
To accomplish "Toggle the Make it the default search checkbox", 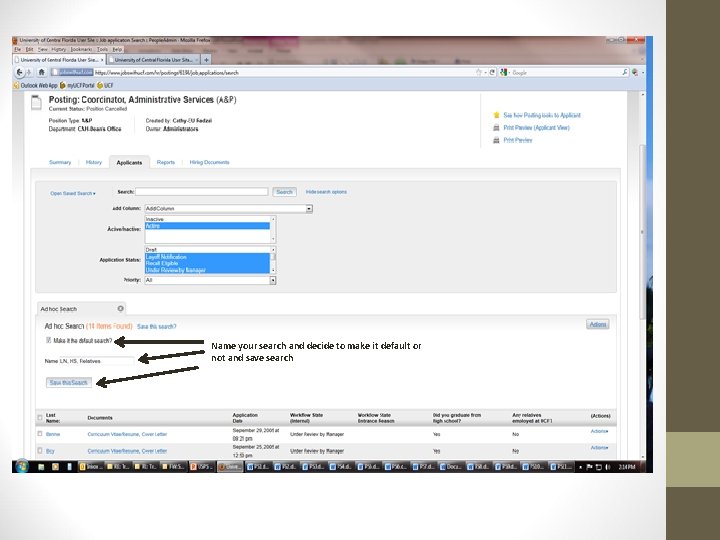I will click(x=49, y=340).
